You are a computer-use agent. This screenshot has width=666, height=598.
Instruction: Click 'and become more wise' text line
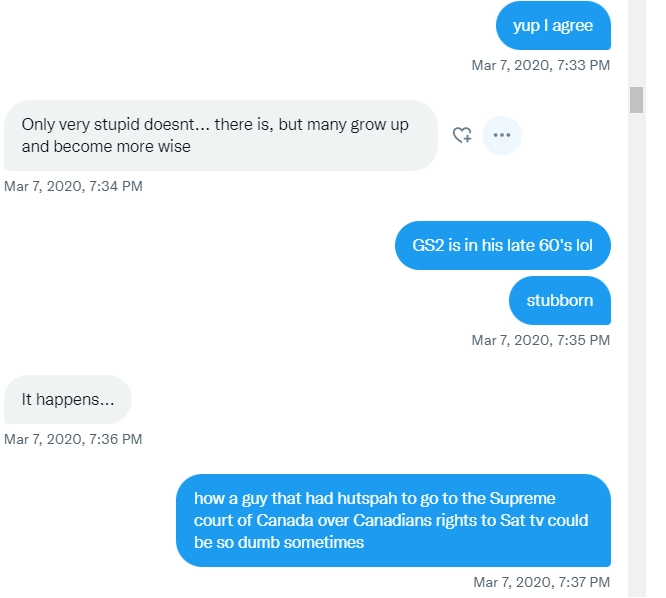click(x=106, y=147)
